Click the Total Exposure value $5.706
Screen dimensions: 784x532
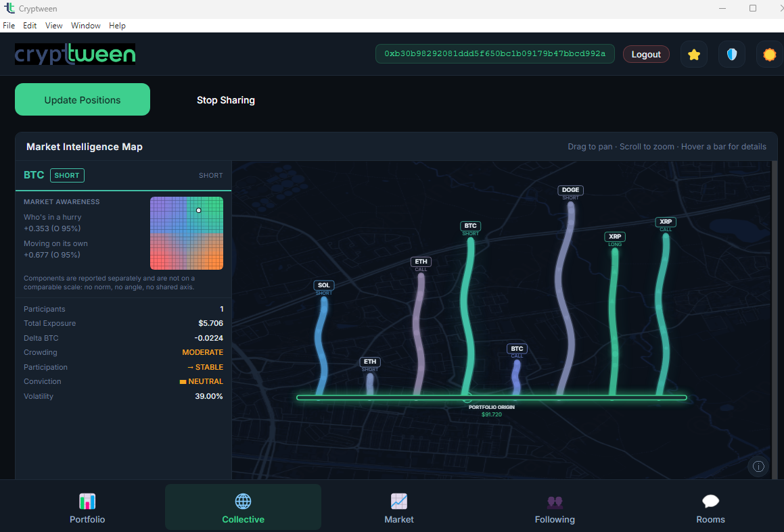210,323
